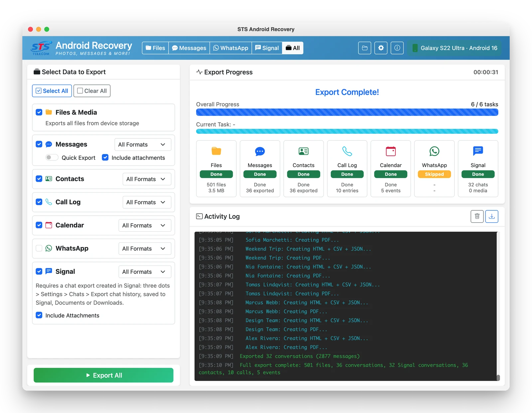This screenshot has height=413, width=532.
Task: Click the 00:00:31 elapsed timer
Action: (486, 72)
